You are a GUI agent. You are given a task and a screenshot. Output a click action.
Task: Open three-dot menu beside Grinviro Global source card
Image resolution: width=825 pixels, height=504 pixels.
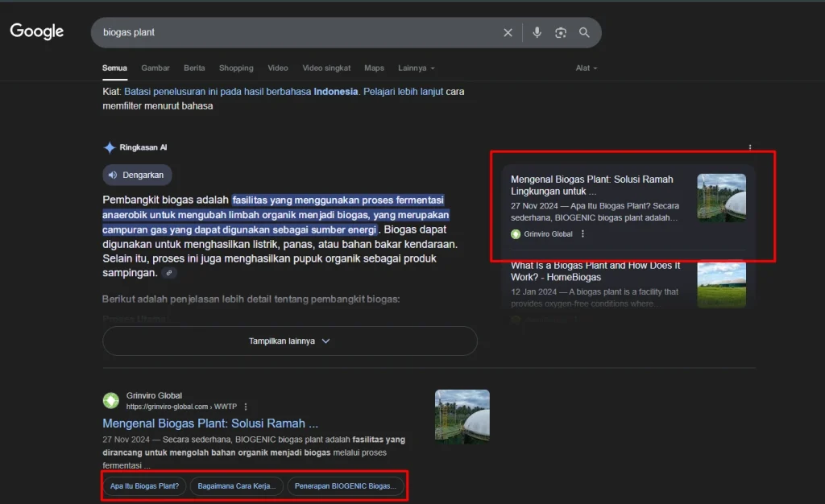point(582,234)
